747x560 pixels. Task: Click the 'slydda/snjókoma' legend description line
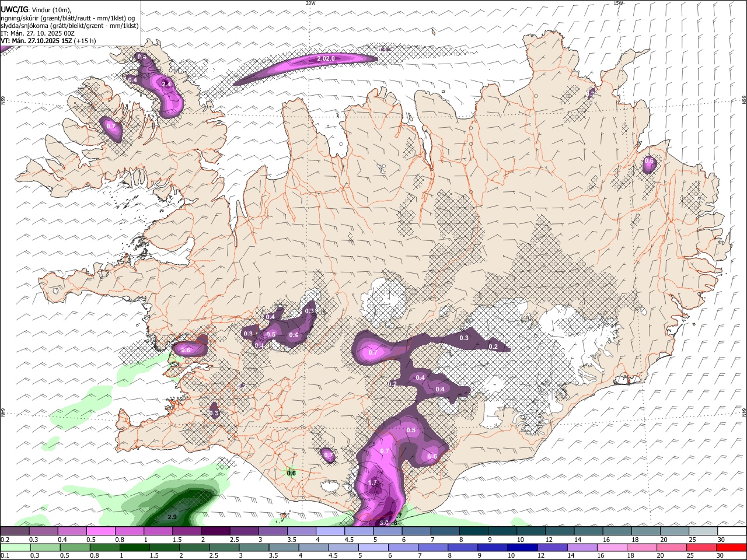pyautogui.click(x=69, y=26)
